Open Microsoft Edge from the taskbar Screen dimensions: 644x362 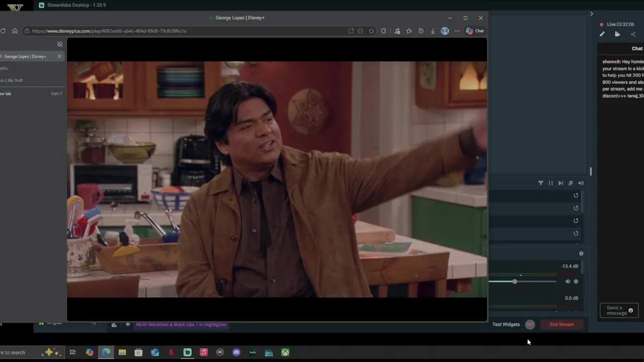(x=106, y=352)
